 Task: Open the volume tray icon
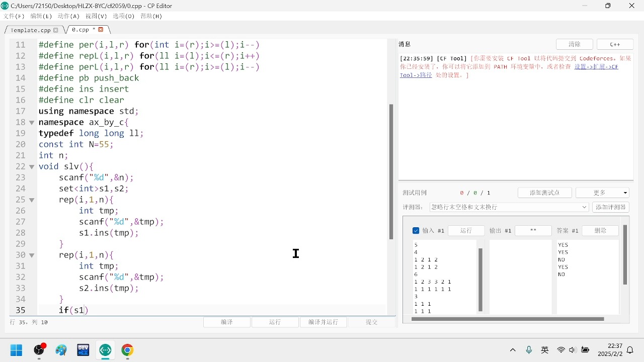(573, 350)
